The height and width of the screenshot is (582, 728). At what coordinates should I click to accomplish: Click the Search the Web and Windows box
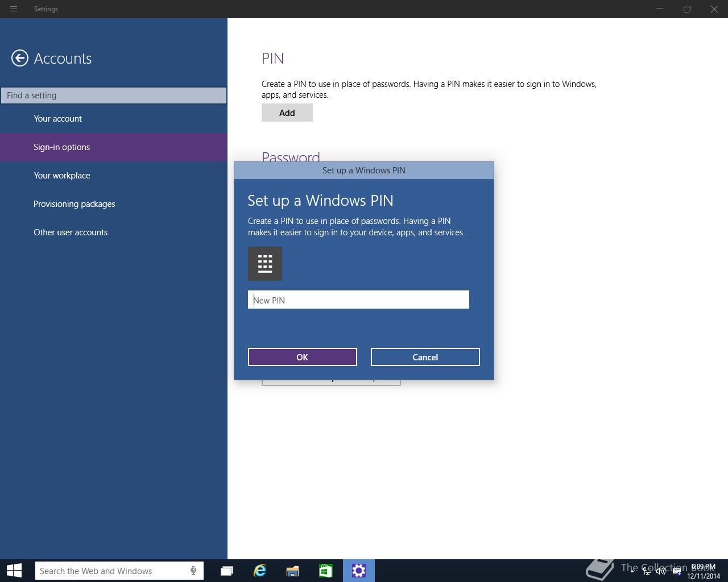point(119,571)
